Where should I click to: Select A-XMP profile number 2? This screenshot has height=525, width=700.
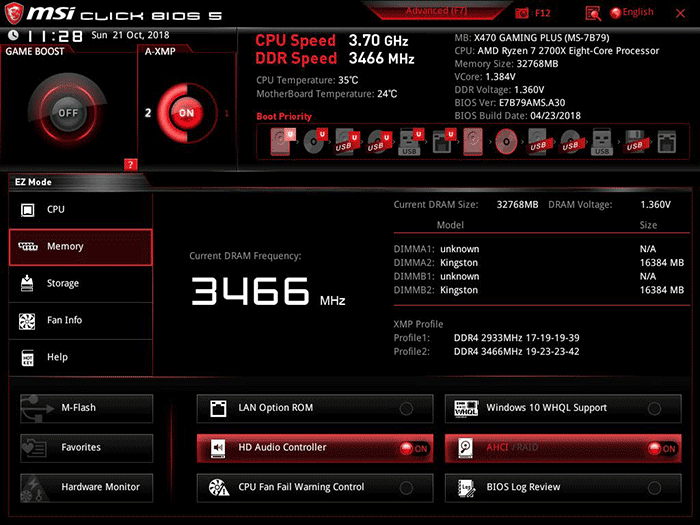tap(148, 113)
